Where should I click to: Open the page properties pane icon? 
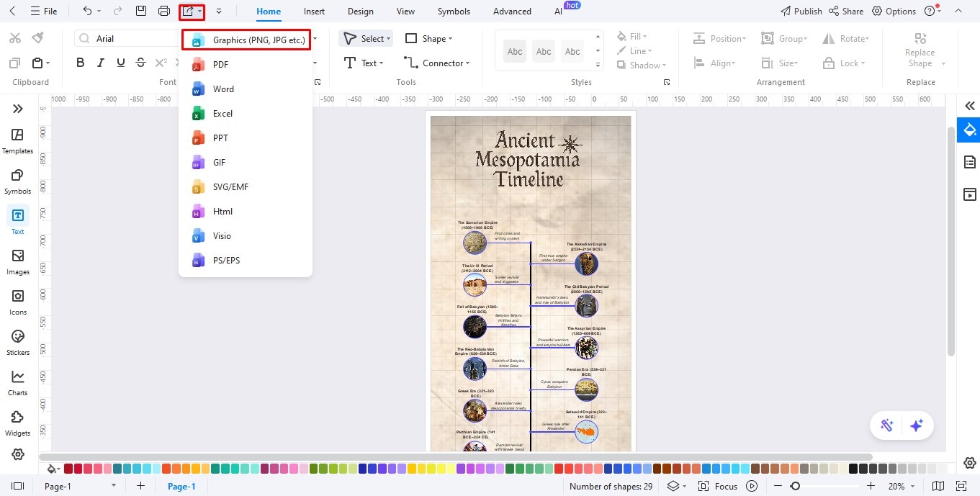(x=969, y=161)
